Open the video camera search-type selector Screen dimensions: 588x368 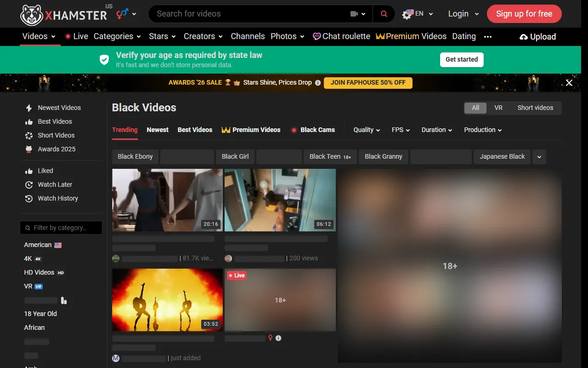[358, 14]
